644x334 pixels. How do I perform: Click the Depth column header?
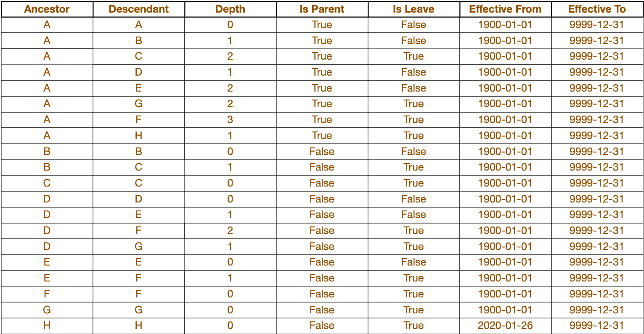click(230, 9)
